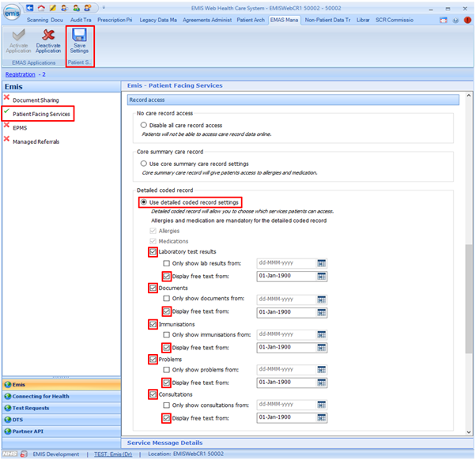Screen dimensions: 476x460
Task: Click calendar icon for only show immunisations
Action: click(x=322, y=334)
